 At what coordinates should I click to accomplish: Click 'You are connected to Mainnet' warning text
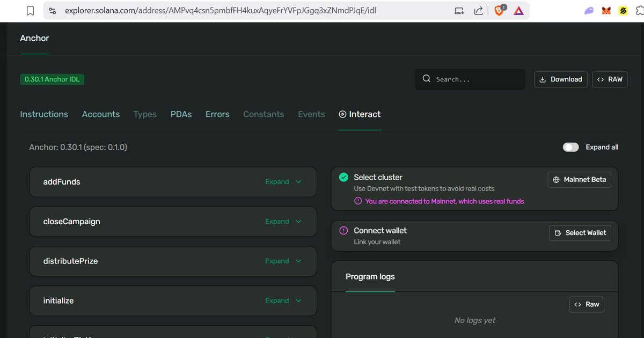(x=445, y=201)
